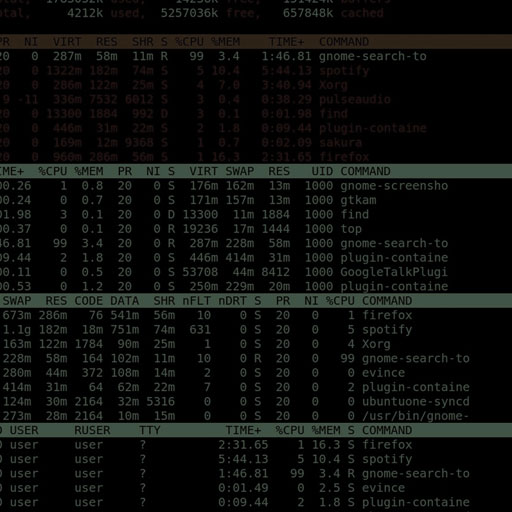Select the dimmed sakura process row

[256, 143]
